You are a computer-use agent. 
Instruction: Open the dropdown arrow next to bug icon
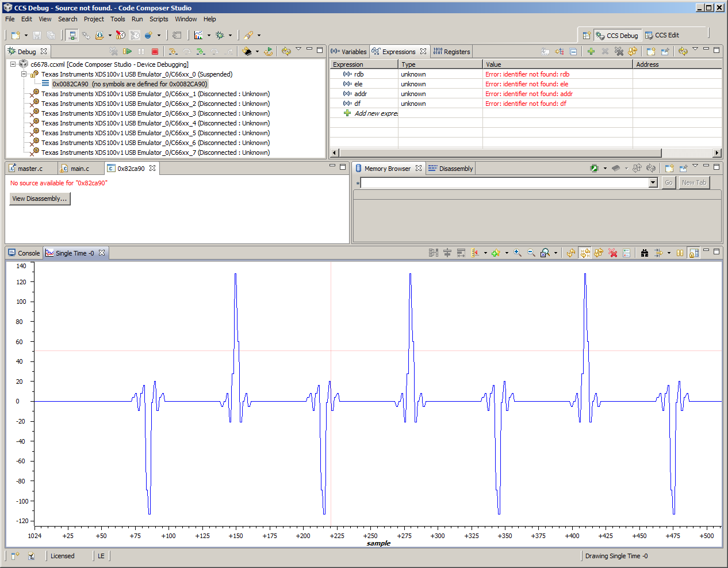point(230,36)
